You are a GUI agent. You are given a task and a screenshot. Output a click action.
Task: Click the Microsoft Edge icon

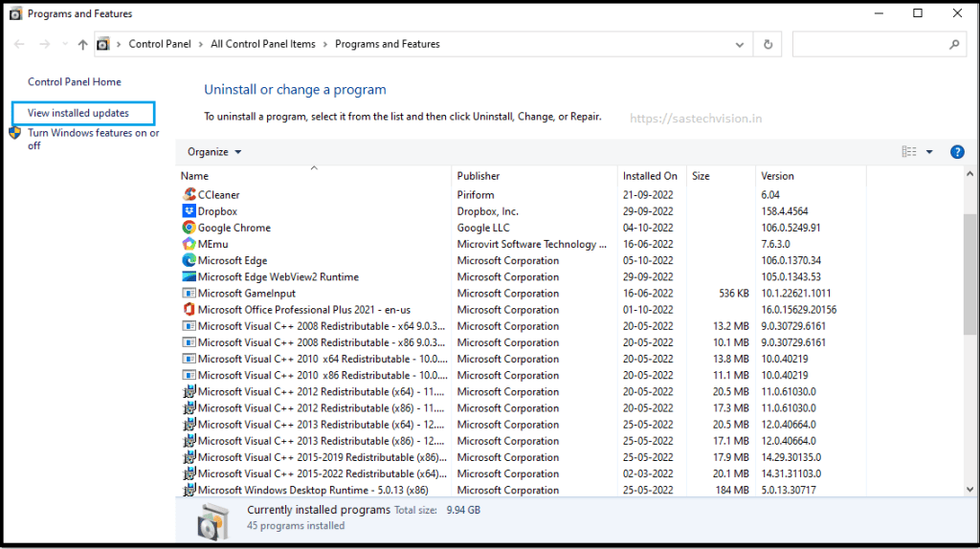point(189,260)
